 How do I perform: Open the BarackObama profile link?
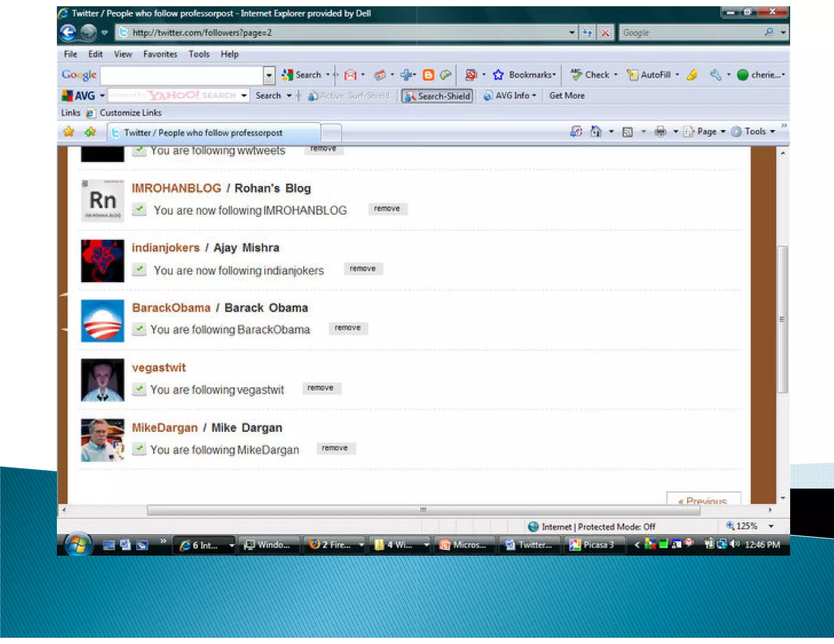point(171,308)
